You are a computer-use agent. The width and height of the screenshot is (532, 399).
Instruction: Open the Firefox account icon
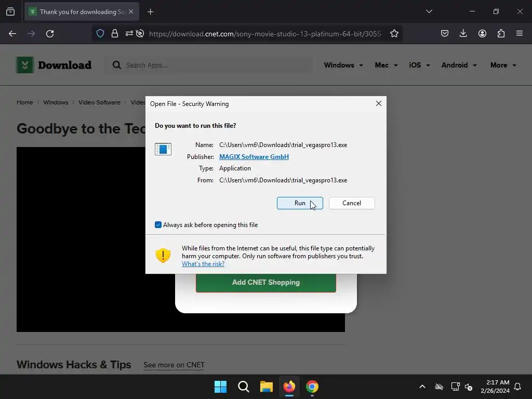(x=482, y=34)
